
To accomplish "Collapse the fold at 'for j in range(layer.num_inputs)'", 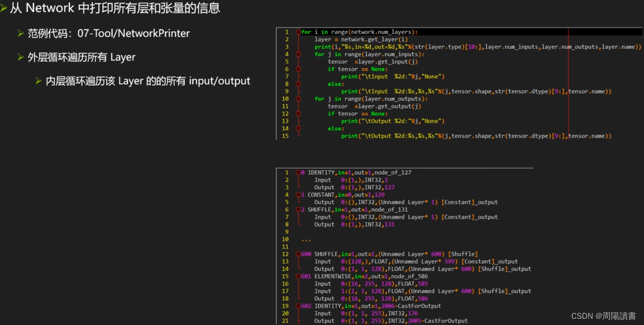I will pos(298,54).
